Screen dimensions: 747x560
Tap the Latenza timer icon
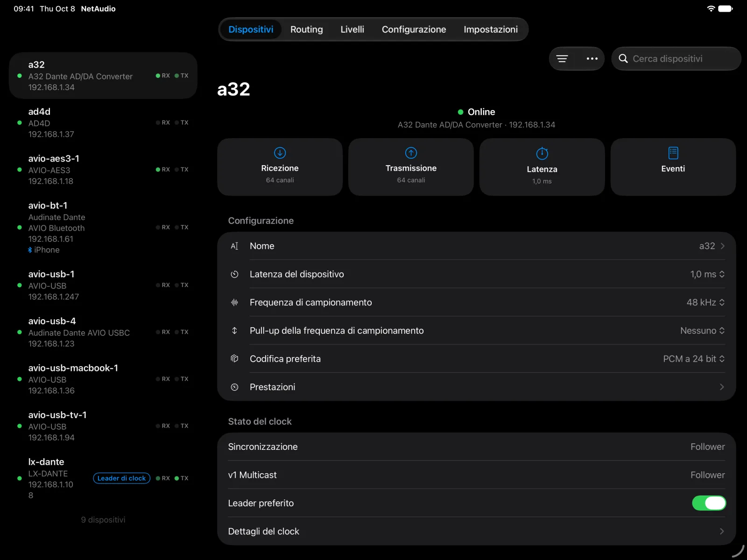point(542,153)
